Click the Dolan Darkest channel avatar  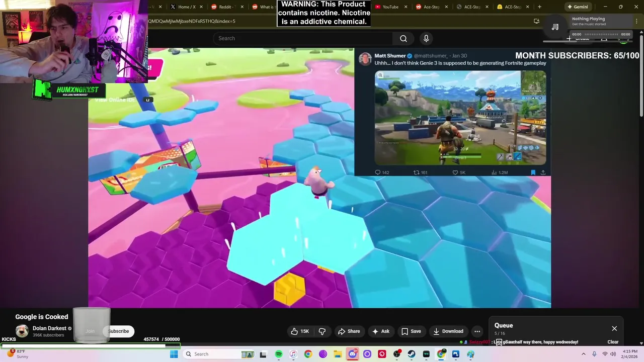22,331
